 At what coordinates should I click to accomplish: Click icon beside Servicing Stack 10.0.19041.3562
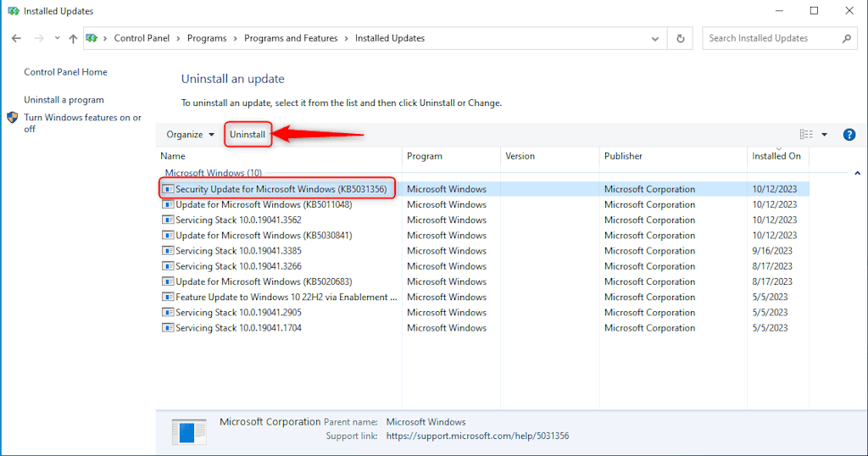(x=168, y=220)
